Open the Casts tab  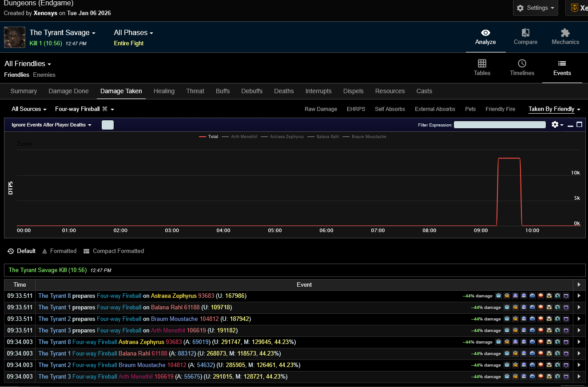424,91
